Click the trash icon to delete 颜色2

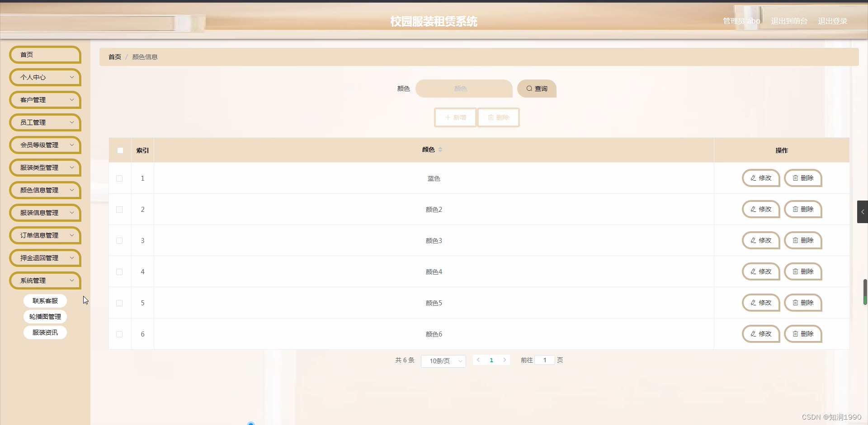[x=796, y=209]
